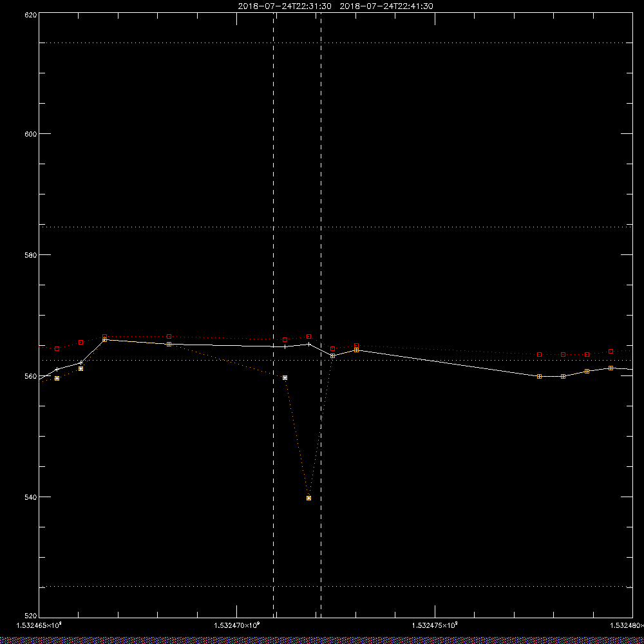Select the 540 y-axis label

(31, 497)
